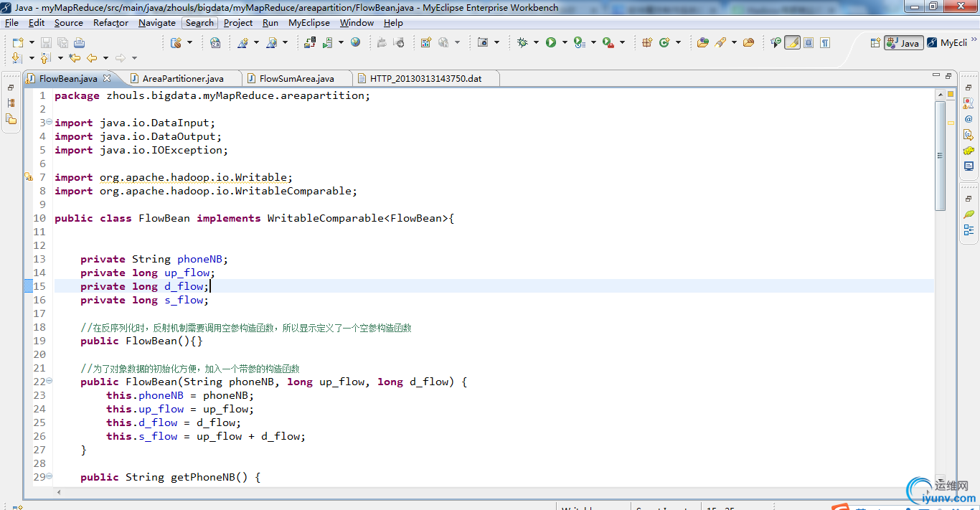Click the editor vertical scrollbar thumb
The width and height of the screenshot is (980, 510).
point(941,156)
